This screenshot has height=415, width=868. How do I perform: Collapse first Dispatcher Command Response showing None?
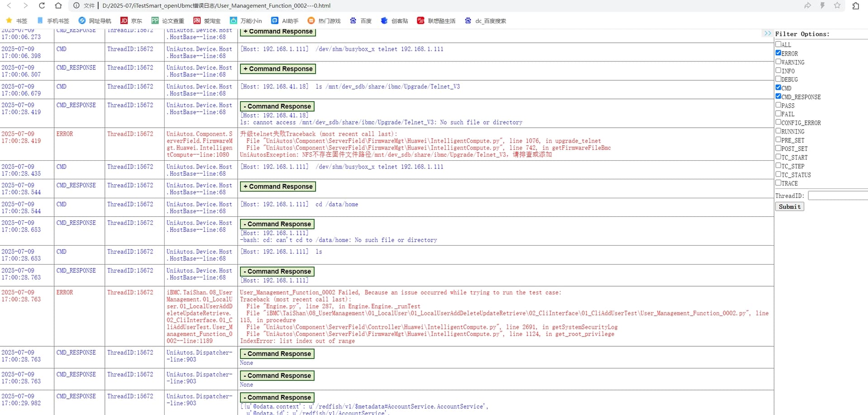tap(277, 354)
